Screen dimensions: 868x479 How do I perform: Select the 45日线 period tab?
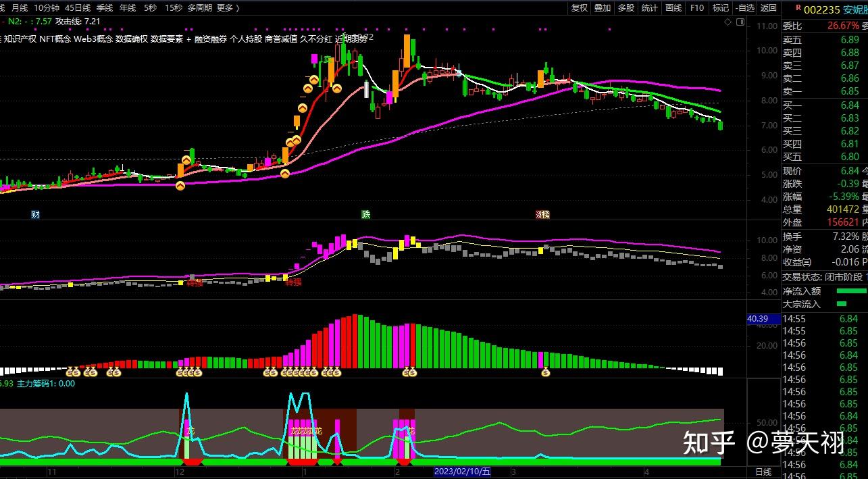point(78,7)
